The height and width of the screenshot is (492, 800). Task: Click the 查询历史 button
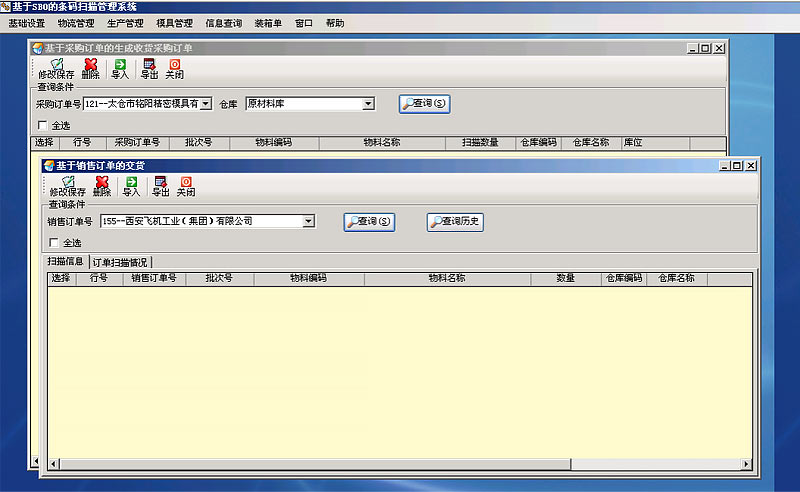pos(455,222)
